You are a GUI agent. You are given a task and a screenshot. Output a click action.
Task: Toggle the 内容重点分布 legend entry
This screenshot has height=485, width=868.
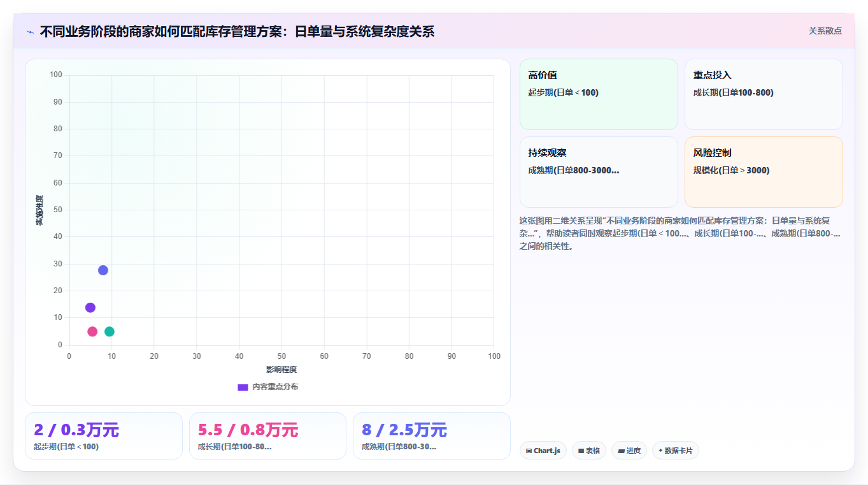[267, 387]
